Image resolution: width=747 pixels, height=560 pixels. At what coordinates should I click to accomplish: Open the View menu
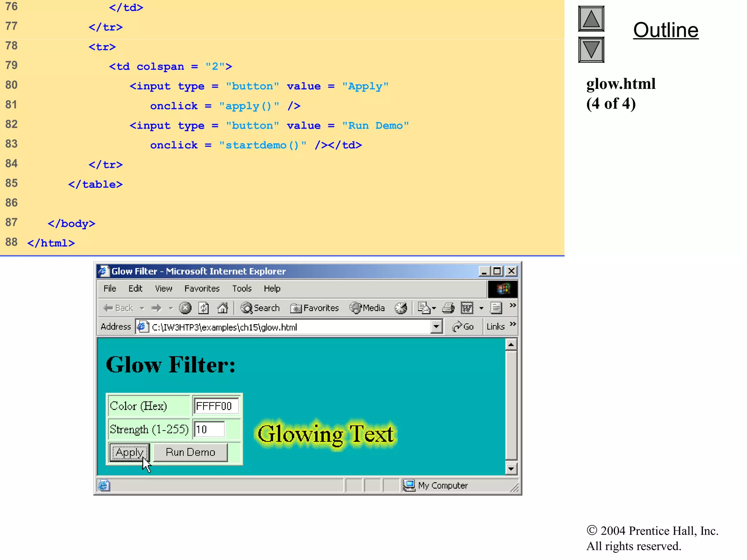click(163, 288)
